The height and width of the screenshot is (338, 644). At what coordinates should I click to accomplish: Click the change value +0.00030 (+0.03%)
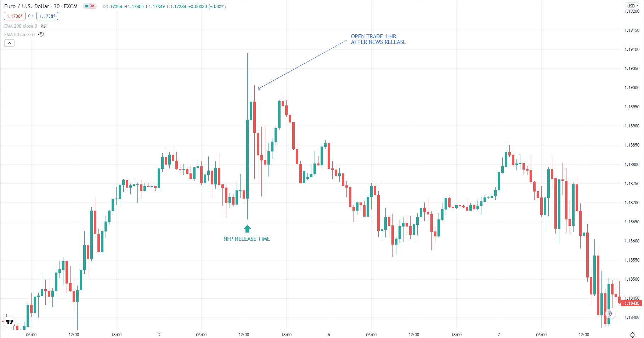pos(207,6)
